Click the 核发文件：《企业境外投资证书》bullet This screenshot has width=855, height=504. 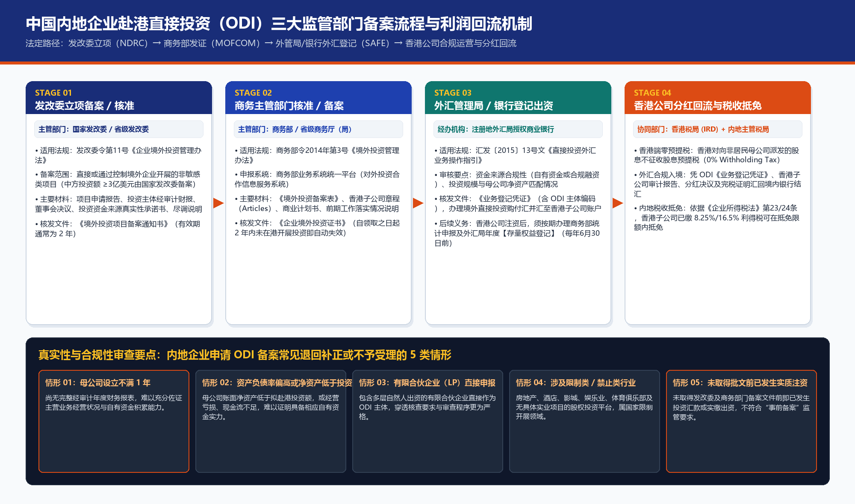click(317, 228)
